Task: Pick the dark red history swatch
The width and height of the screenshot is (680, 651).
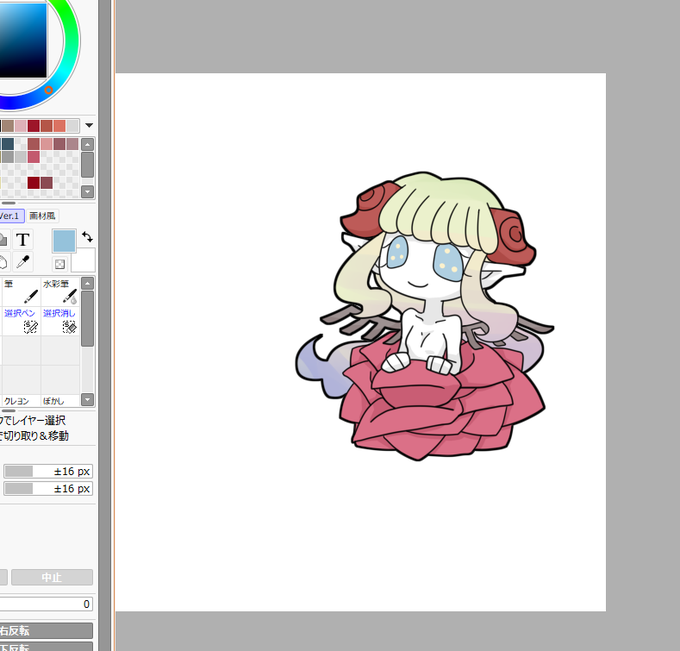Action: point(33,126)
